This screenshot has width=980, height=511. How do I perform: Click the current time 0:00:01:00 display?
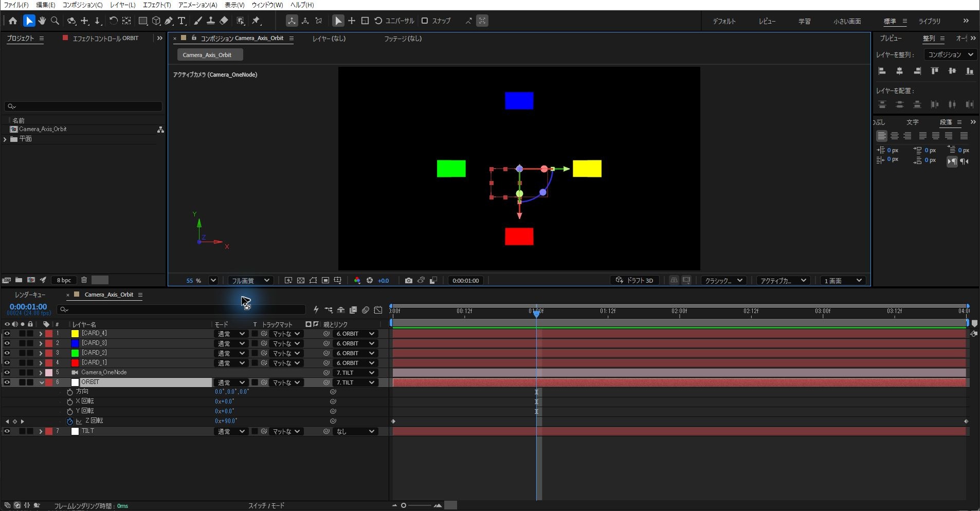coord(28,306)
